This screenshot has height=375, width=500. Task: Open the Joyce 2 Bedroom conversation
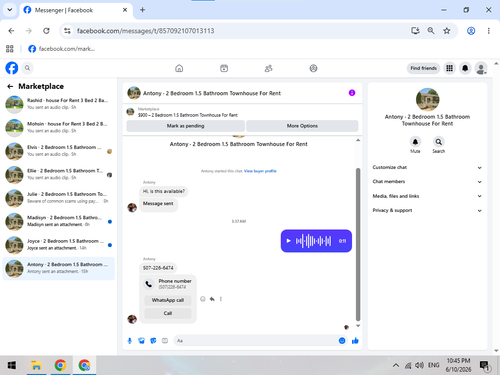[59, 244]
